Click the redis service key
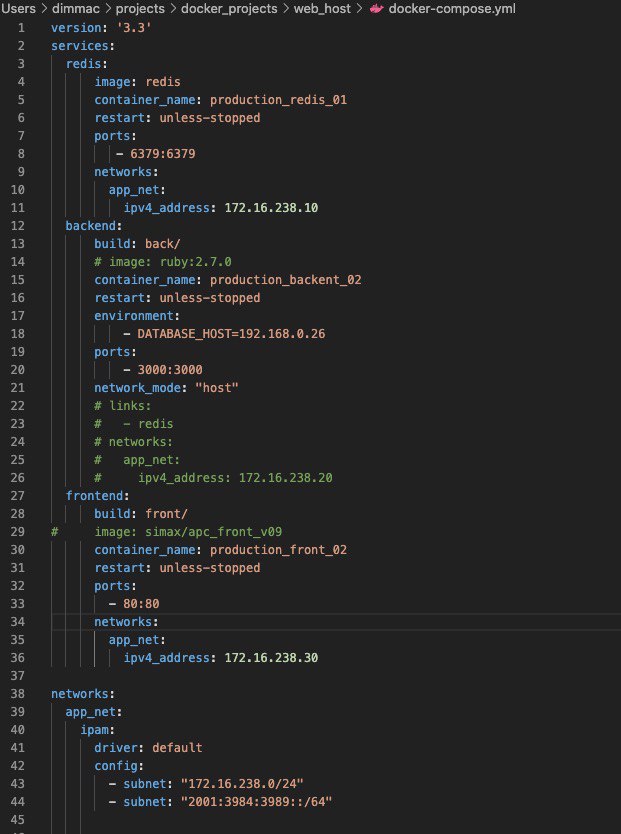Viewport: 621px width, 834px height. click(83, 64)
